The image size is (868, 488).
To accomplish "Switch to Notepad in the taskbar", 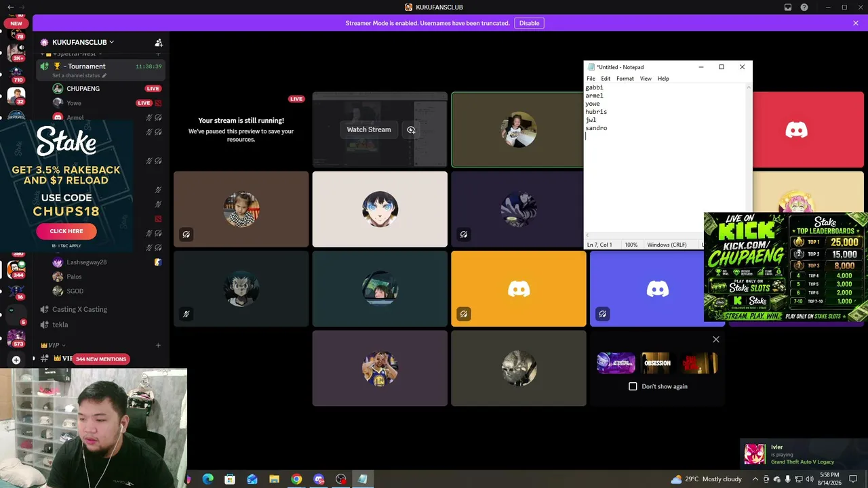I will point(363,479).
